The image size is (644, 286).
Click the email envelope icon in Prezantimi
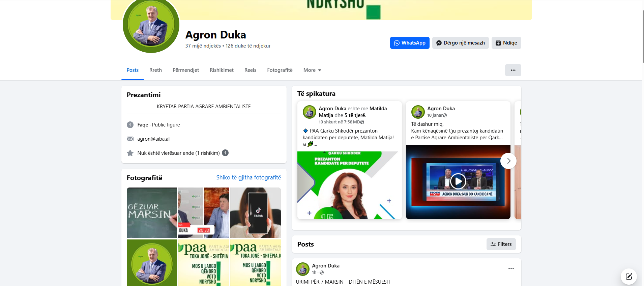pyautogui.click(x=130, y=139)
